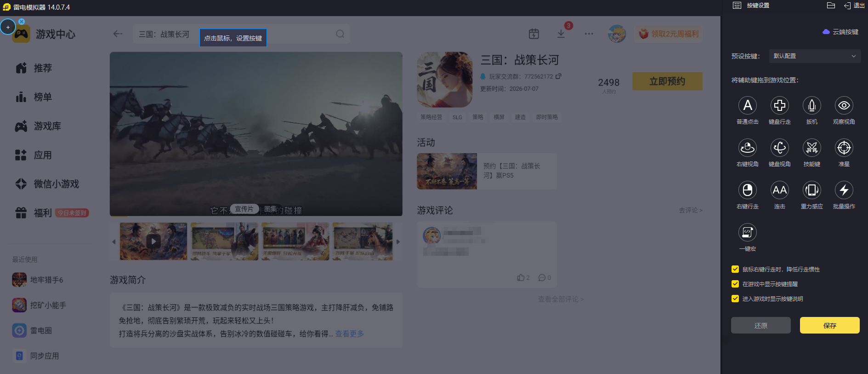Click the user avatar in top bar

click(617, 34)
